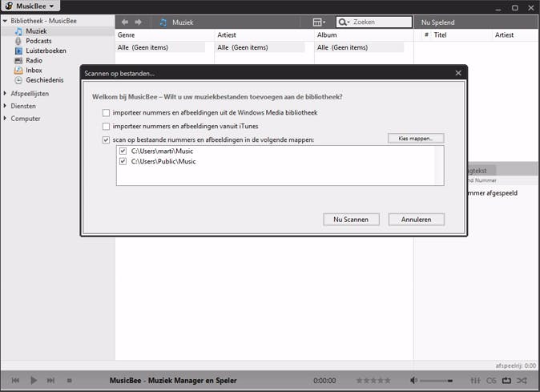The height and width of the screenshot is (392, 540).
Task: Open Luisterboeken in the sidebar
Action: (46, 51)
